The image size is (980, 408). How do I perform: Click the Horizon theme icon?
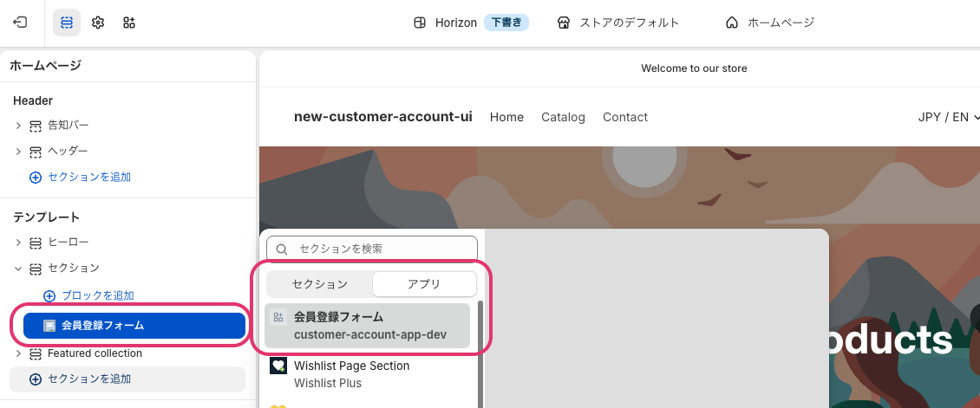click(420, 23)
